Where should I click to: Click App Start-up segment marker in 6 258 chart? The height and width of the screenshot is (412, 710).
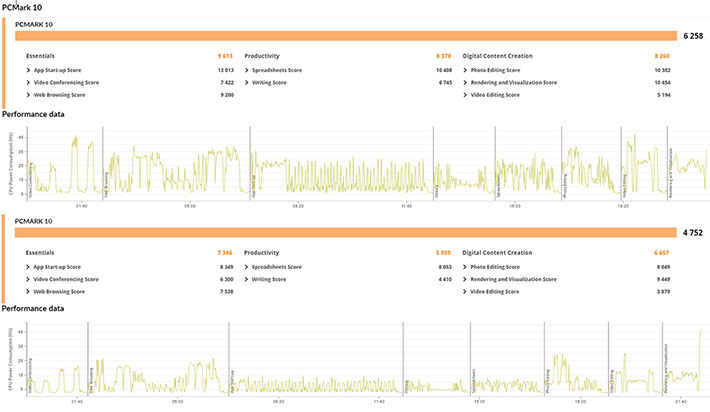(x=254, y=186)
